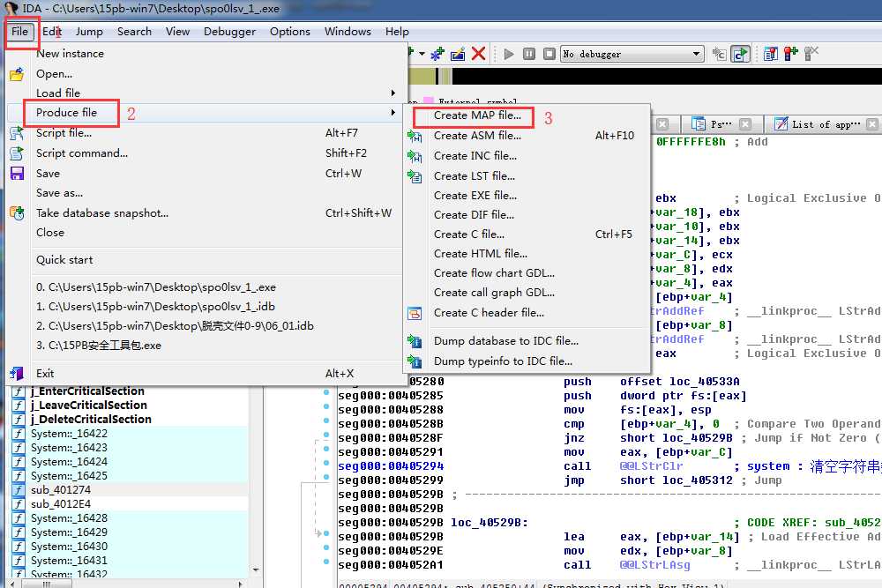This screenshot has height=588, width=882.
Task: Click the Exit door icon in menu
Action: click(17, 373)
